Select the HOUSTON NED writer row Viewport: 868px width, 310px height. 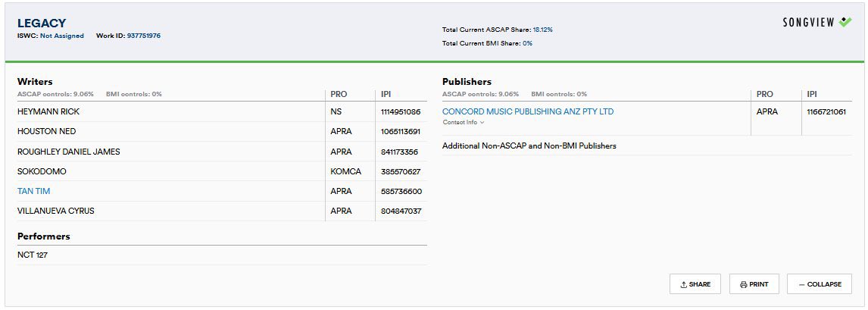tap(222, 132)
